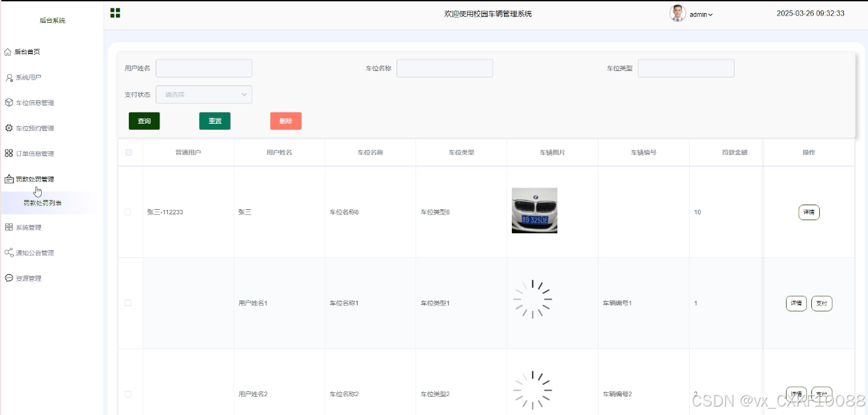The image size is (868, 415).
Task: Click the 车位名称 column header
Action: point(371,152)
